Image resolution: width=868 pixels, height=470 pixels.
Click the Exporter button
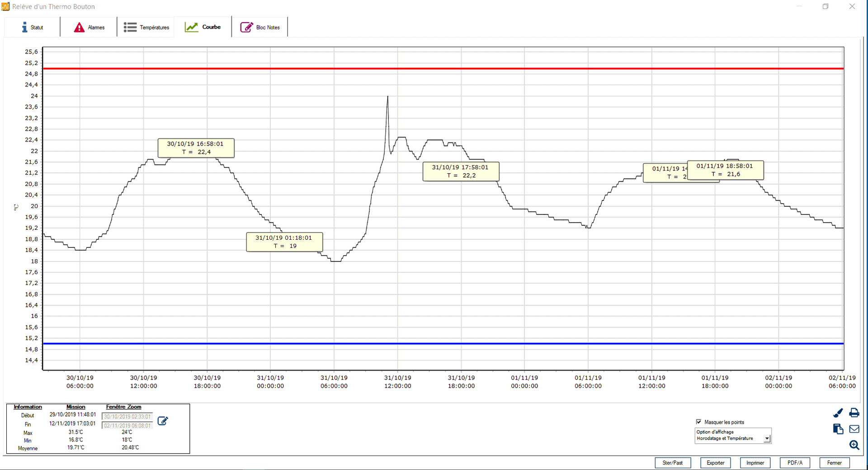pos(715,463)
